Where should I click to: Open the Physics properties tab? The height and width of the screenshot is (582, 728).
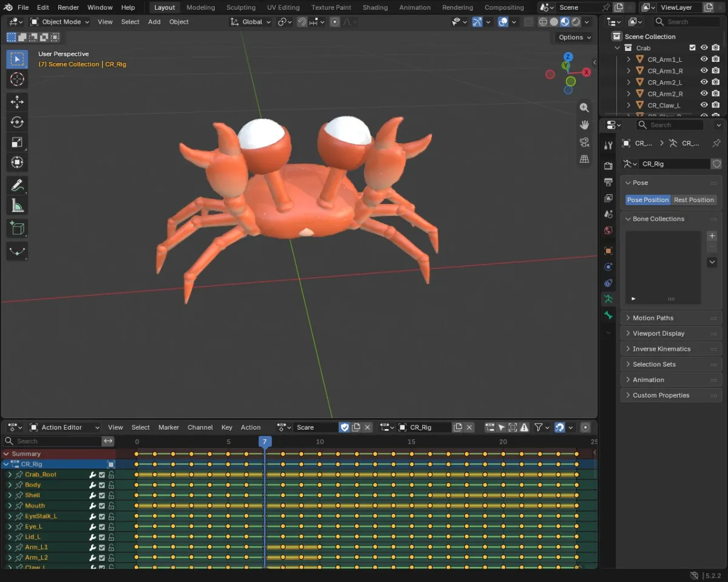pos(608,267)
